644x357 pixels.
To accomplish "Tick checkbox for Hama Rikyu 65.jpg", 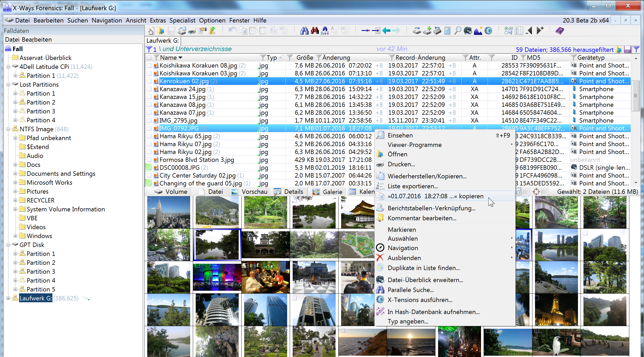I will 149,136.
